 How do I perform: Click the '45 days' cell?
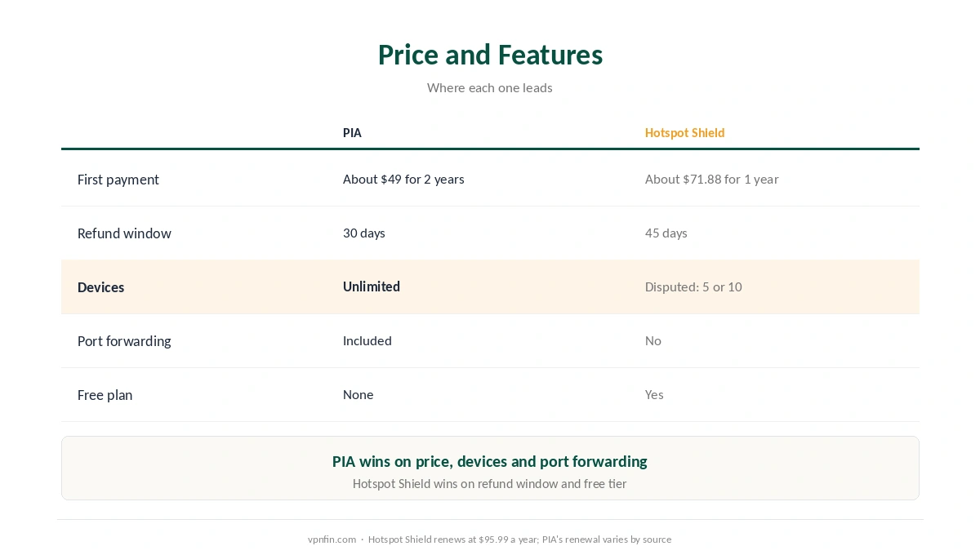(666, 233)
